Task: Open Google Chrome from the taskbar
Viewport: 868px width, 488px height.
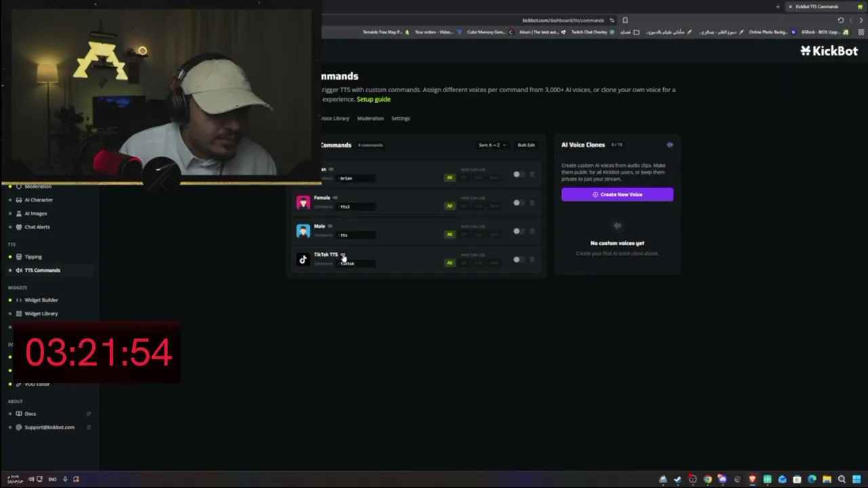Action: [x=707, y=479]
